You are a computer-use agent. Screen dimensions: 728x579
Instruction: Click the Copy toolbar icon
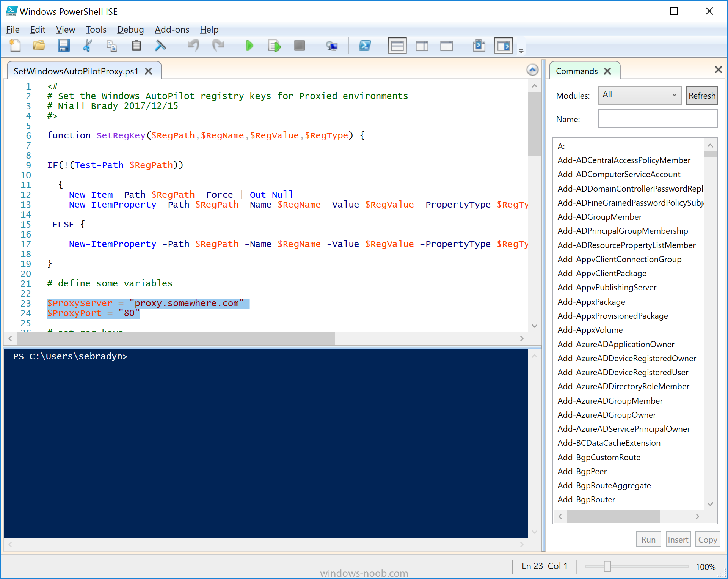tap(111, 46)
